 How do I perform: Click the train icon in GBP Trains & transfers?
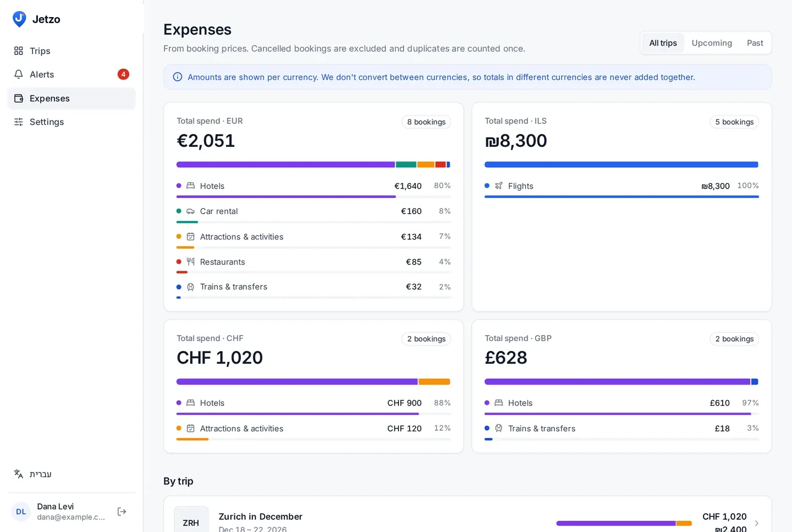coord(498,429)
